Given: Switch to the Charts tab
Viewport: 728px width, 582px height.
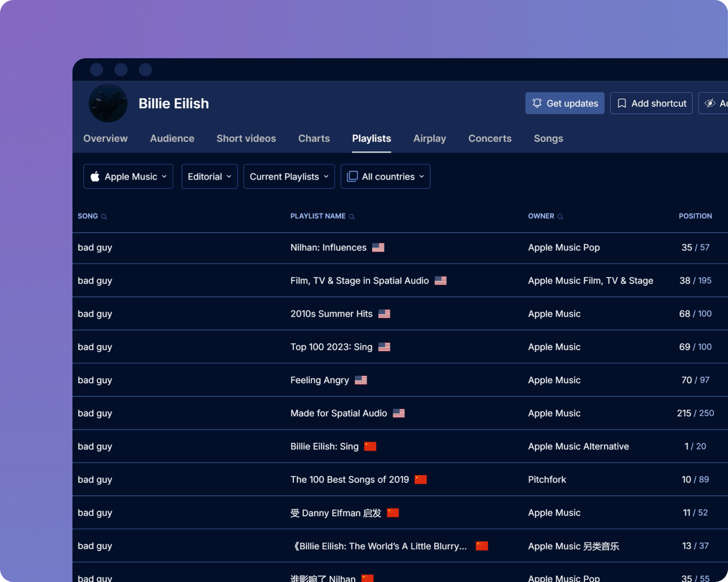Looking at the screenshot, I should pyautogui.click(x=314, y=138).
